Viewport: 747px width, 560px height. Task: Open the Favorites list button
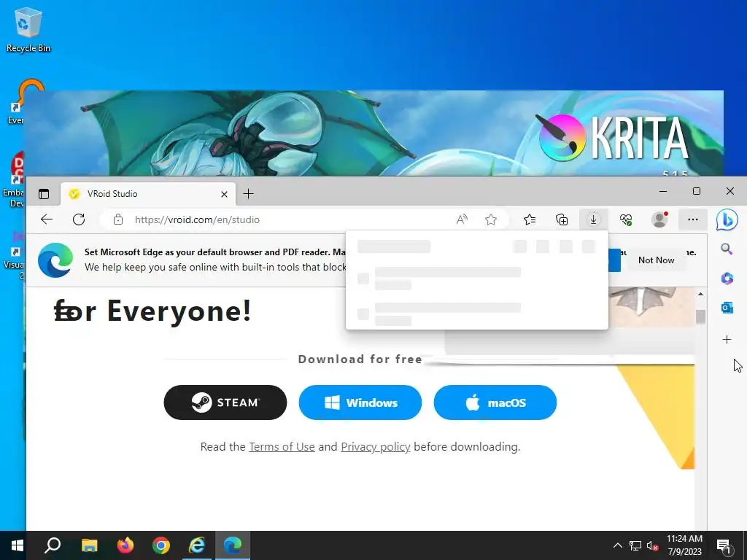tap(530, 219)
